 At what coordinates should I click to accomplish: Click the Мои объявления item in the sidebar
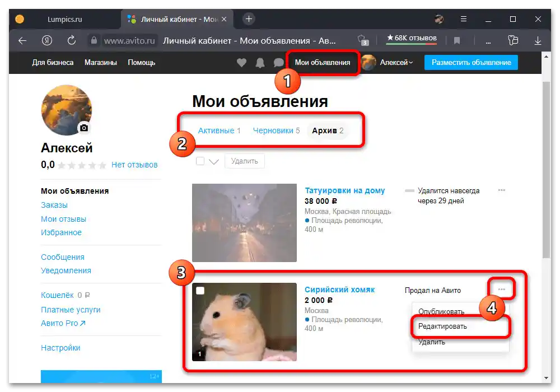click(74, 191)
